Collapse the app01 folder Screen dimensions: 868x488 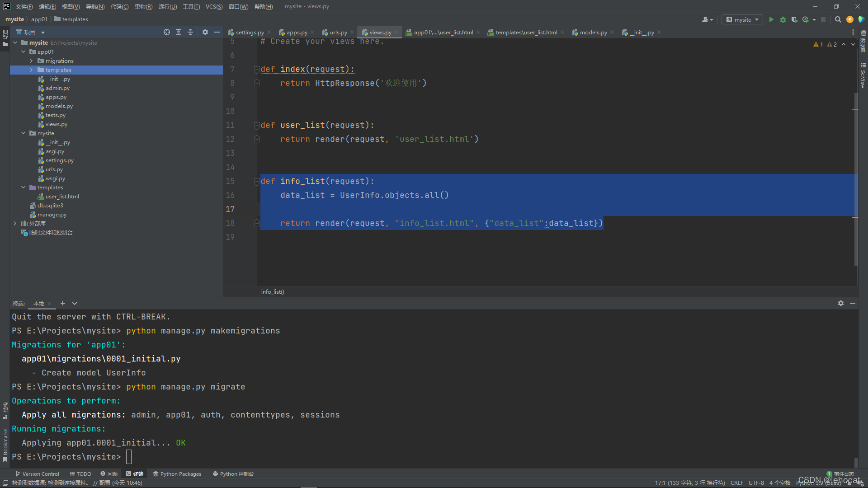[24, 52]
